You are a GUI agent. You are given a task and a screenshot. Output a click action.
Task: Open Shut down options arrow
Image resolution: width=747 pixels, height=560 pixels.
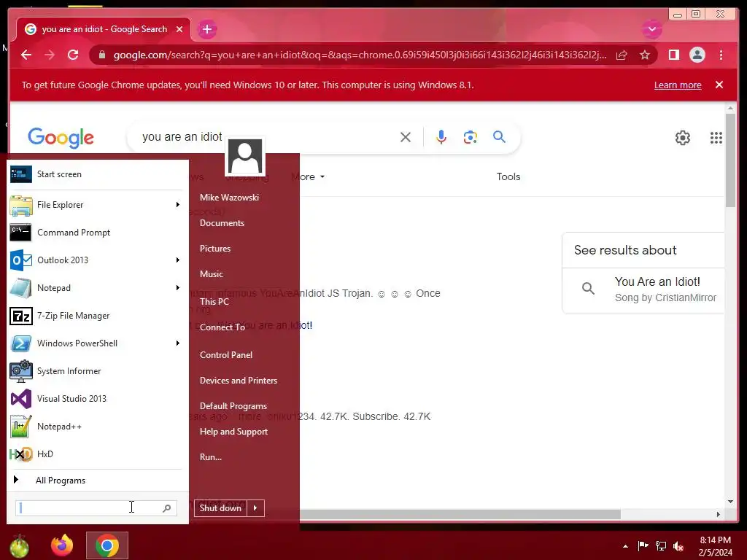tap(256, 508)
